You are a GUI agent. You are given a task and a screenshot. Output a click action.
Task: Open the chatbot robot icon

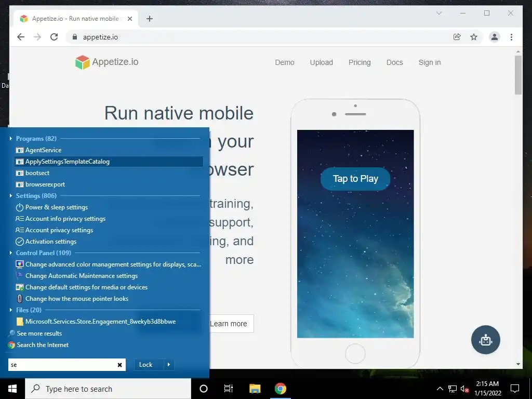coord(486,340)
